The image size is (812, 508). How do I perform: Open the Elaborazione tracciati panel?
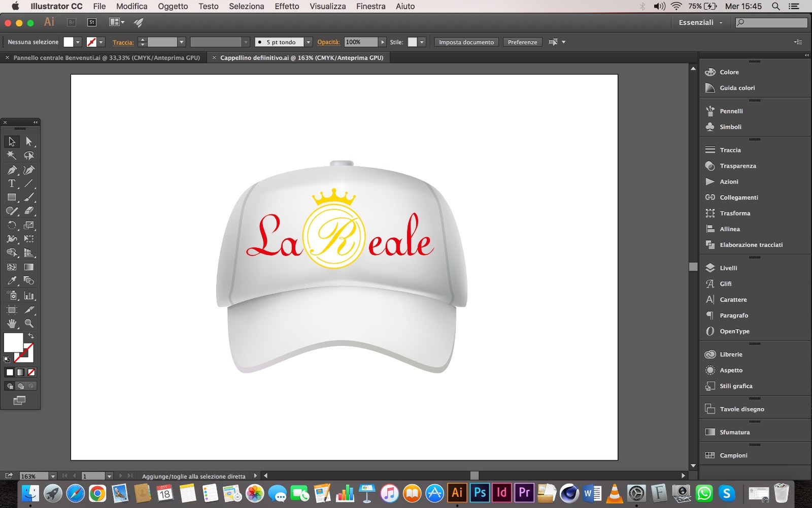(x=751, y=245)
